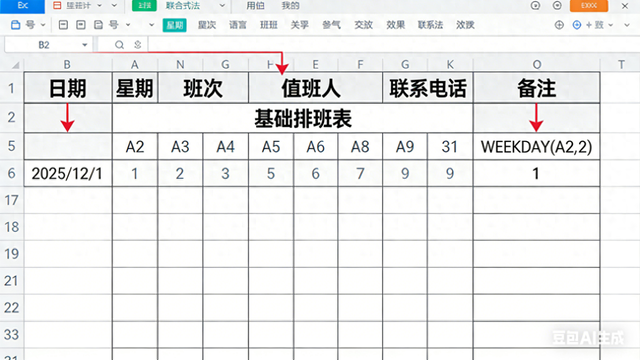Click the merged 基础排班表 title cell

[x=293, y=118]
